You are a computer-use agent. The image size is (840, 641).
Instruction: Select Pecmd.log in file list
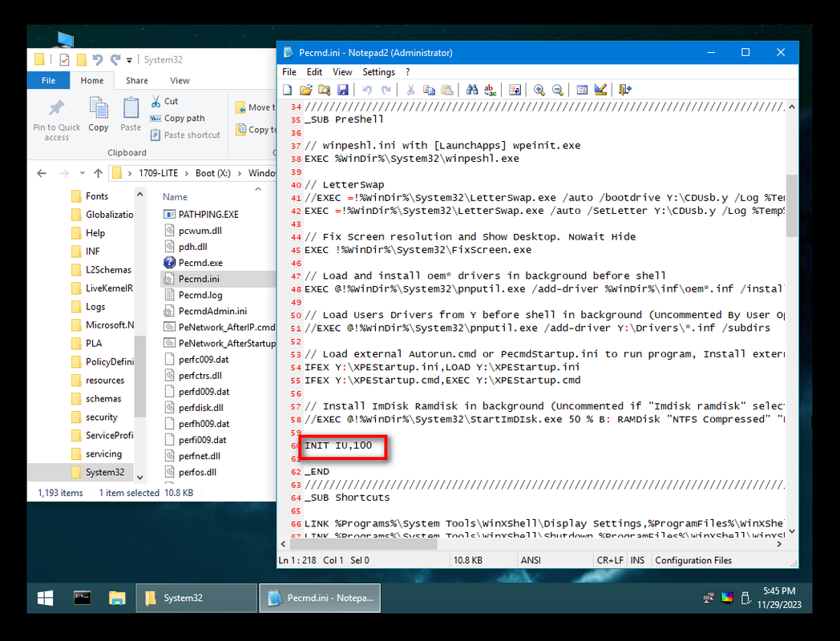coord(200,295)
